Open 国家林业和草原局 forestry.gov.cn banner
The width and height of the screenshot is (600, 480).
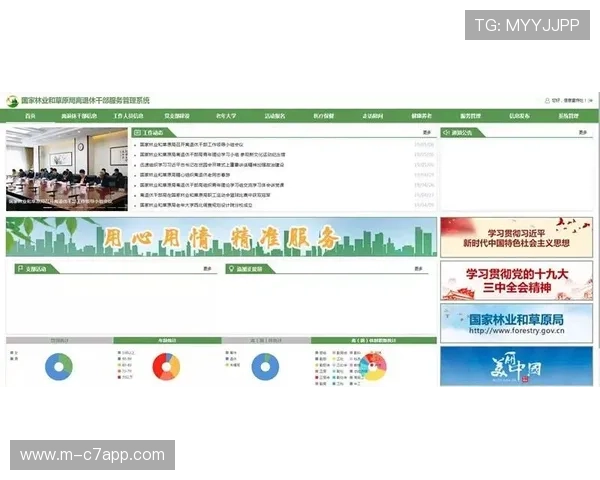pos(517,323)
